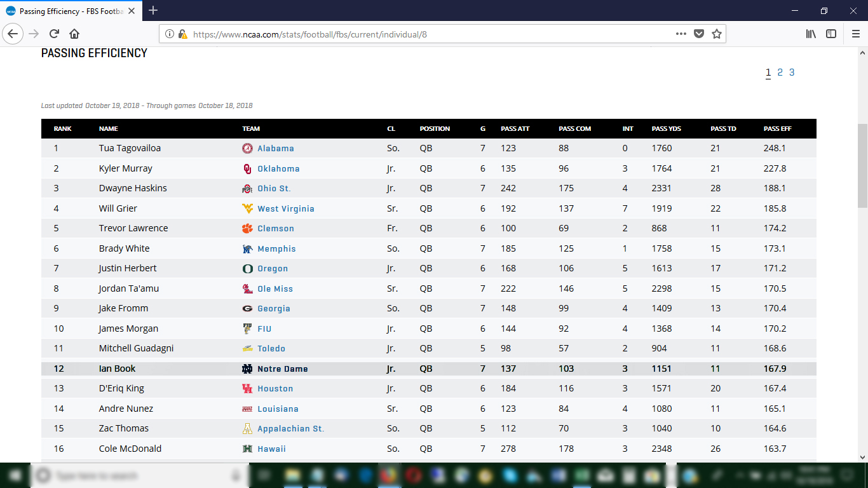Open a new browser tab

pos(153,10)
